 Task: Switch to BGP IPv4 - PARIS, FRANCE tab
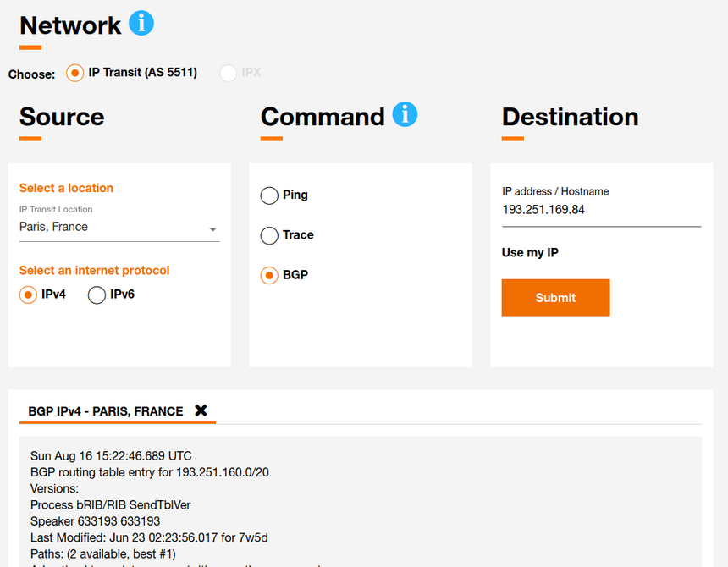[x=106, y=411]
